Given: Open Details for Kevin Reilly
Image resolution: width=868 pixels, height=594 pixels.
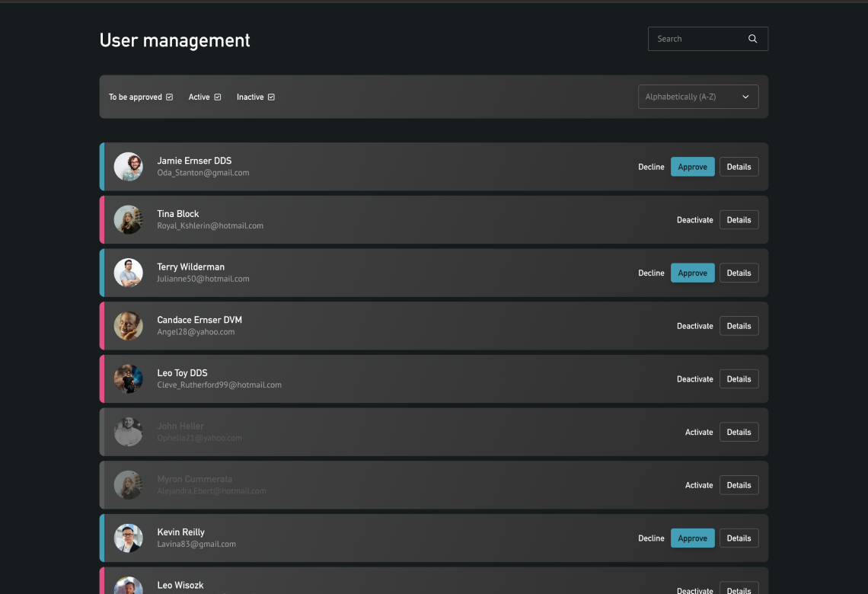Looking at the screenshot, I should (739, 538).
